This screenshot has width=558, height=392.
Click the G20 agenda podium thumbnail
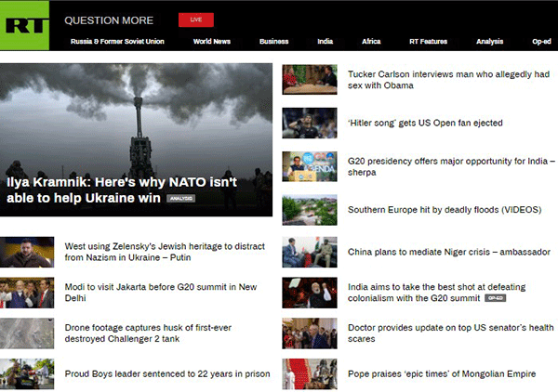tap(310, 166)
